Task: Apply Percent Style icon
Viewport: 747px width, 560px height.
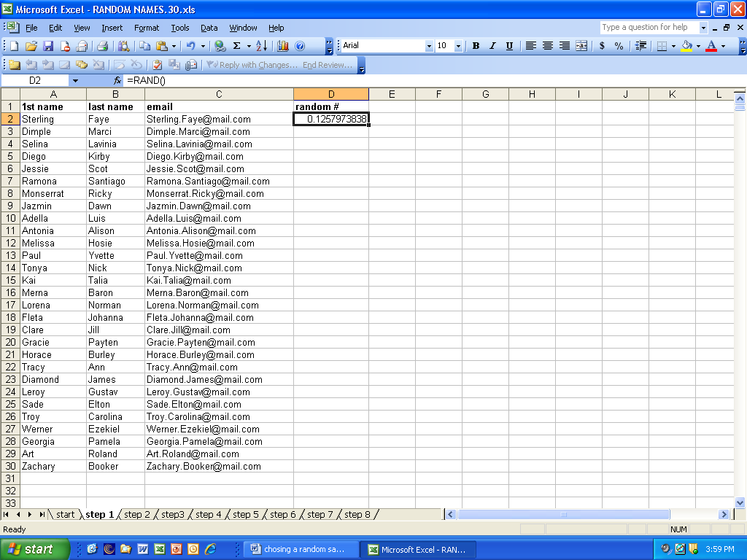Action: click(619, 46)
